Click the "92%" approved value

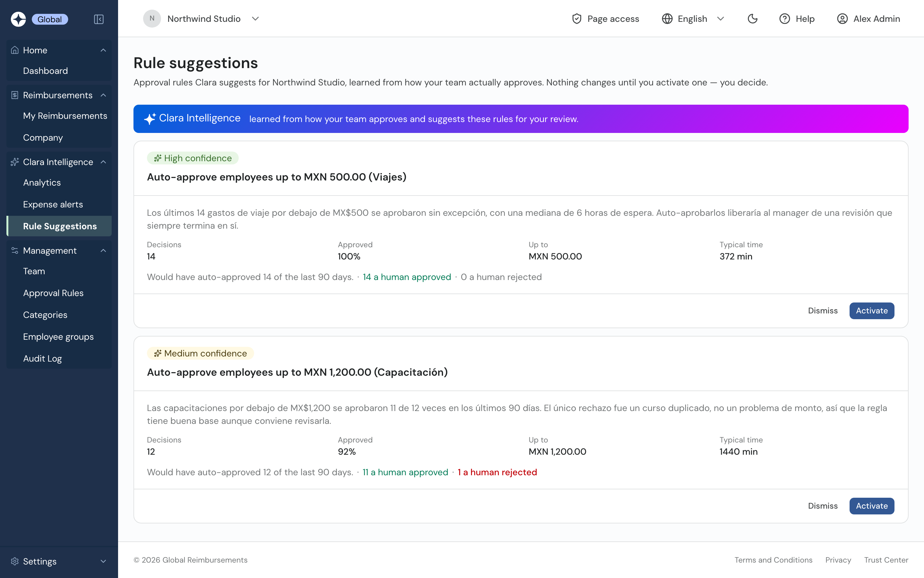347,452
